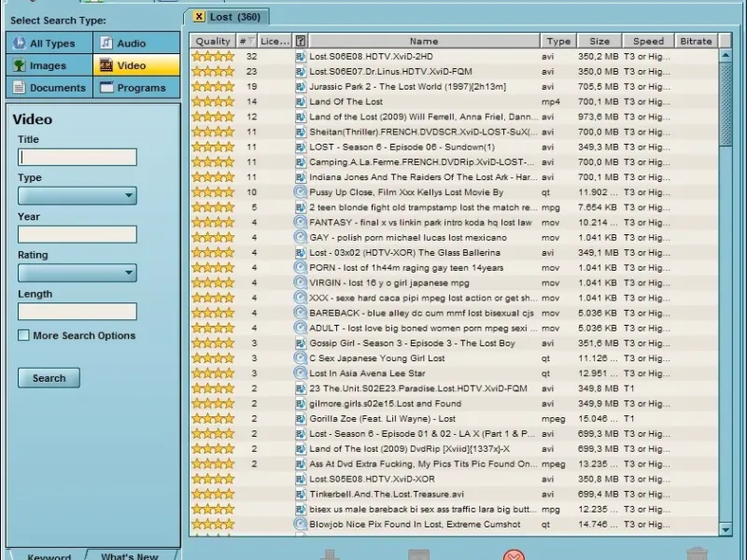Focus the Title input field
Image resolution: width=747 pixels, height=560 pixels.
(x=78, y=157)
